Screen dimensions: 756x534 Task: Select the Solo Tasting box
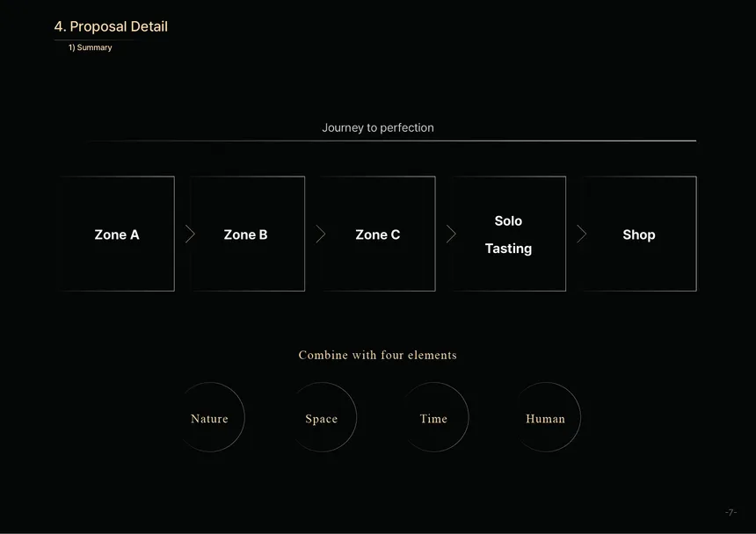(509, 234)
